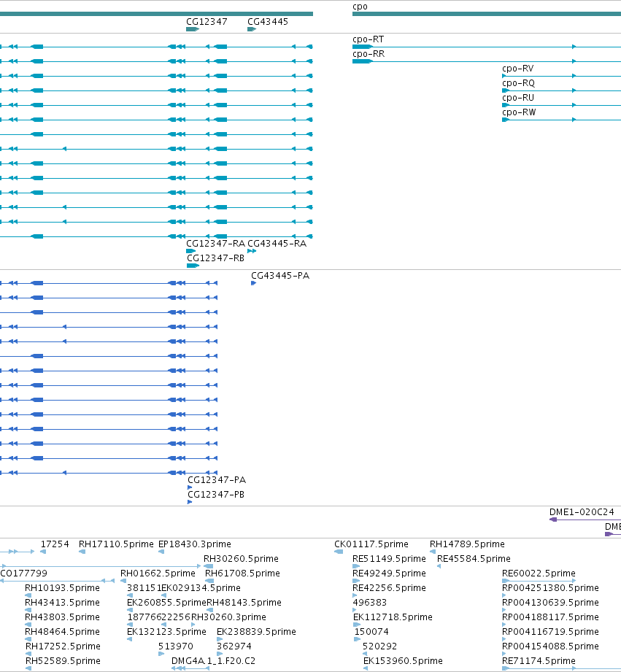Select the CG12347-RA transcript label
621x672 pixels.
click(x=215, y=244)
